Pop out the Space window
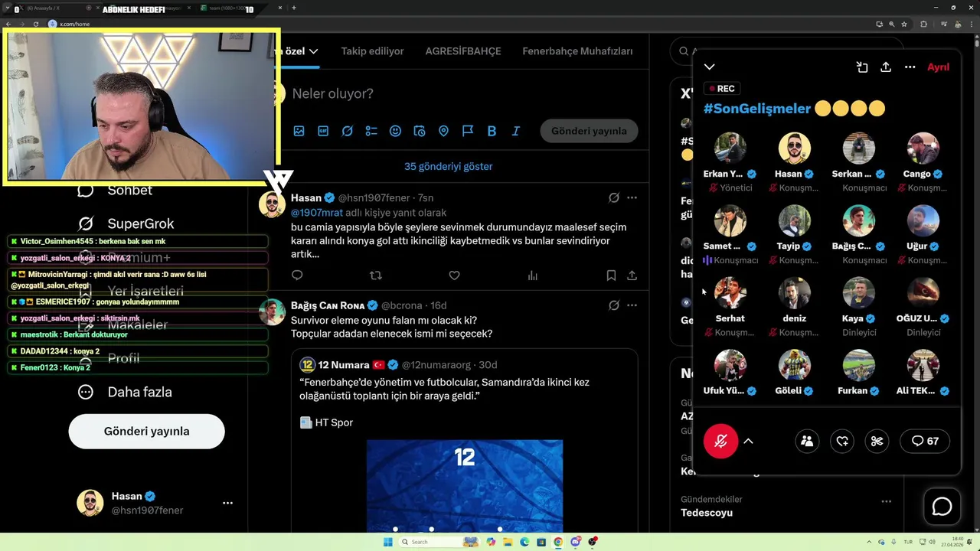This screenshot has width=980, height=551. tap(862, 67)
